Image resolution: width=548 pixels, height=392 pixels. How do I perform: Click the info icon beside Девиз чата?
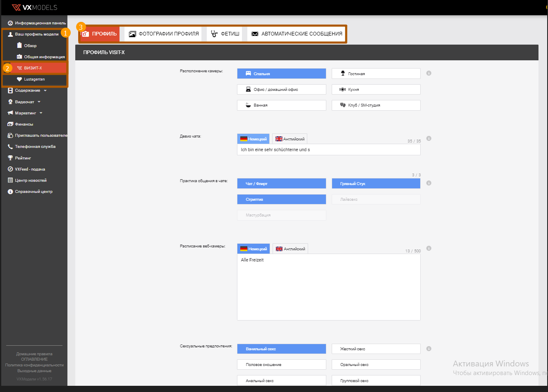click(x=429, y=139)
